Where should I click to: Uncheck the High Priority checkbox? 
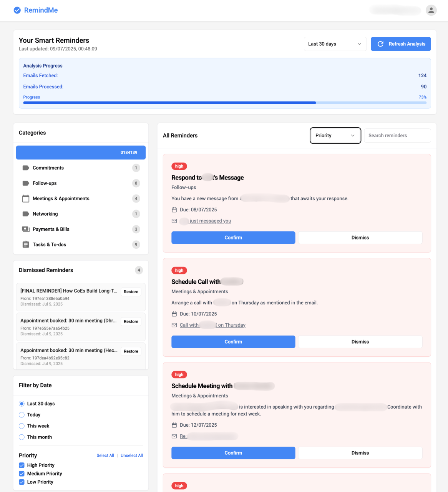(x=22, y=465)
